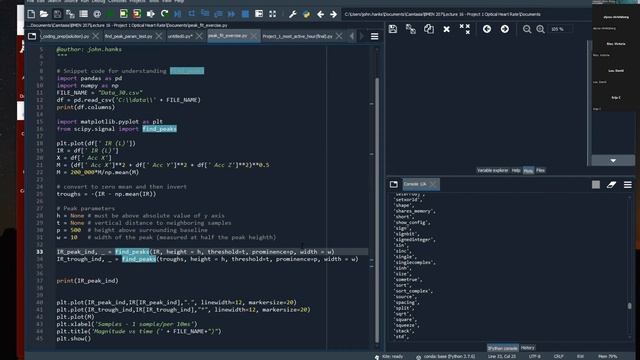Run file with green play button
The image size is (640, 360).
110,14
